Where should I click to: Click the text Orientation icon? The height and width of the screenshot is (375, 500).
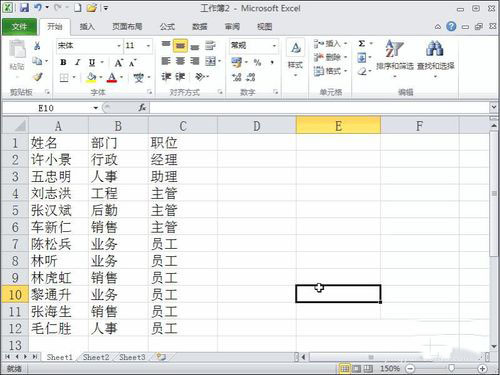[200, 77]
